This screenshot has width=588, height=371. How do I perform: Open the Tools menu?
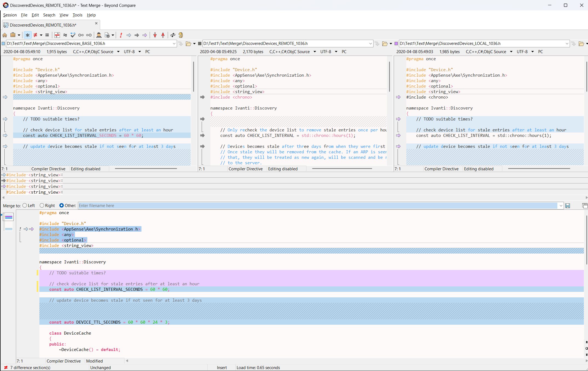pos(77,15)
